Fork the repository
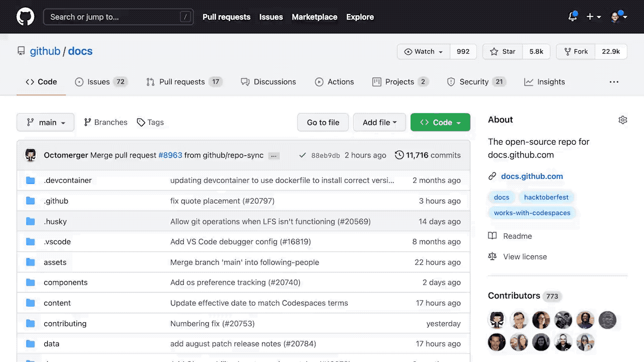The width and height of the screenshot is (644, 362). coord(576,52)
